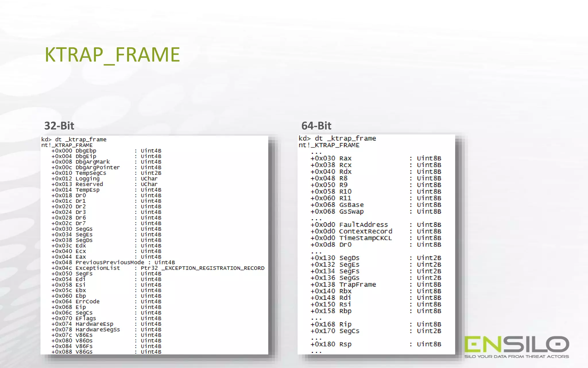The width and height of the screenshot is (588, 368).
Task: Click the +0x01c Dr1 row
Action: [106, 201]
